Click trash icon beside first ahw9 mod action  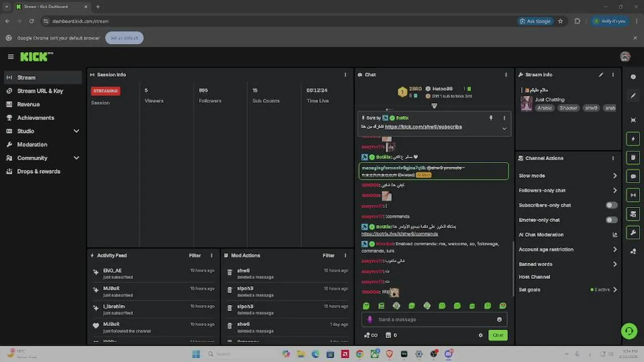pyautogui.click(x=230, y=273)
